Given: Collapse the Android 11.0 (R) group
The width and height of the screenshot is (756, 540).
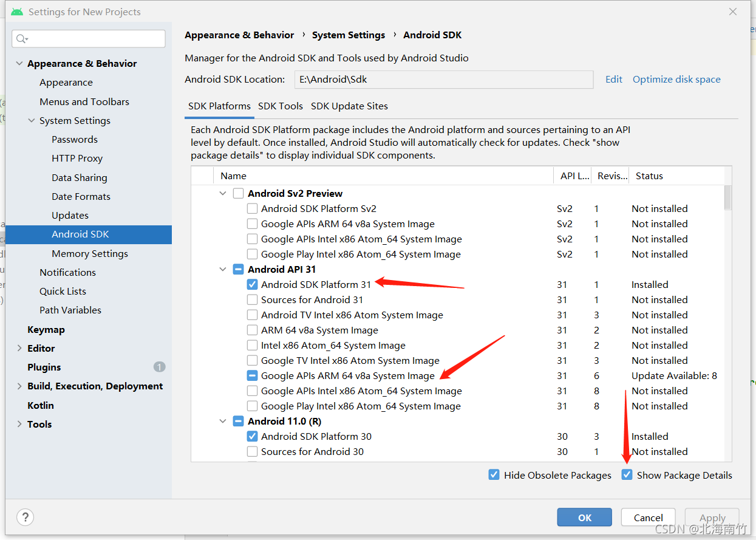Looking at the screenshot, I should [x=223, y=421].
